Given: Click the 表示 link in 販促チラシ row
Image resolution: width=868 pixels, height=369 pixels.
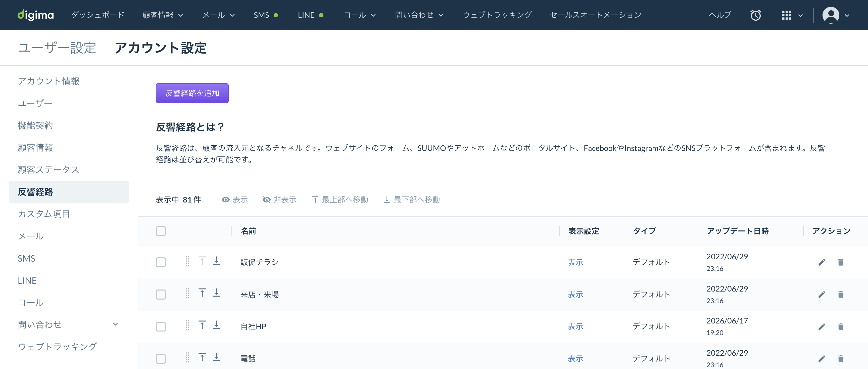Looking at the screenshot, I should (575, 262).
